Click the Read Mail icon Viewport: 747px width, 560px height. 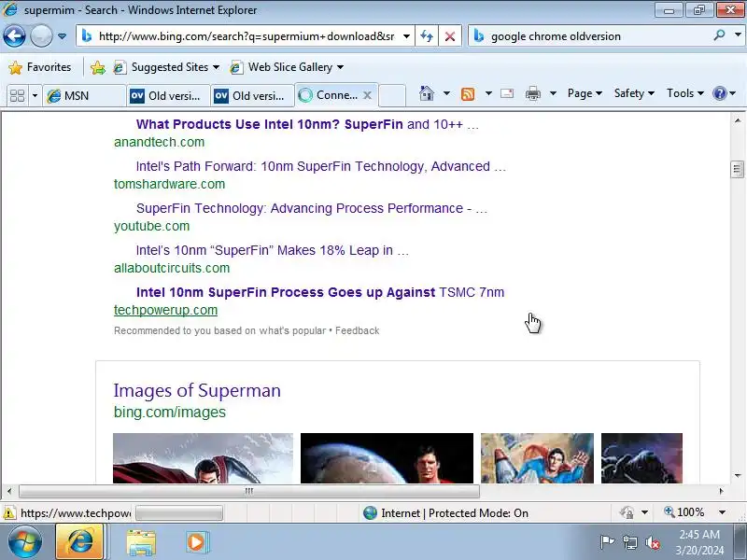point(507,93)
